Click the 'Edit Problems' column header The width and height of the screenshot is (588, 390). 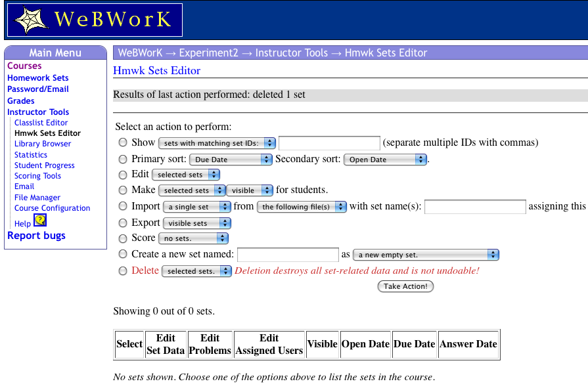[210, 344]
